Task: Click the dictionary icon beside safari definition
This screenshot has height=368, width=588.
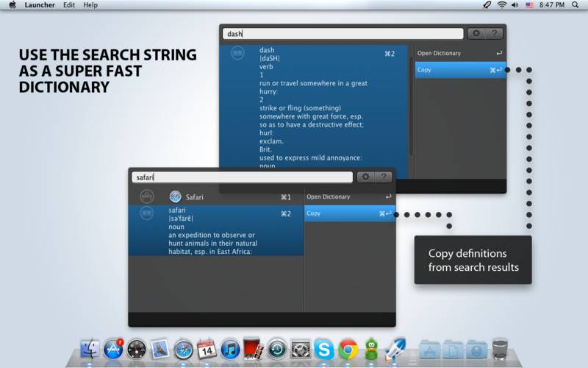Action: (146, 213)
